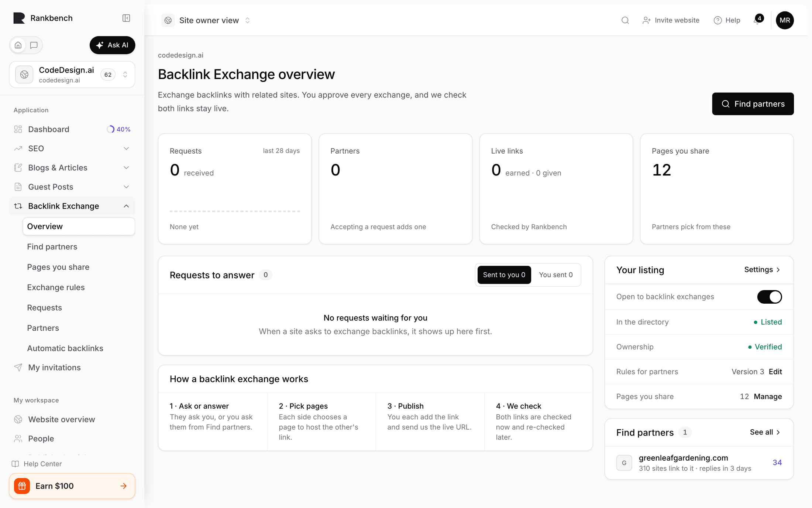This screenshot has width=812, height=508.
Task: Open greenleafgardening.com partner row
Action: pyautogui.click(x=699, y=463)
